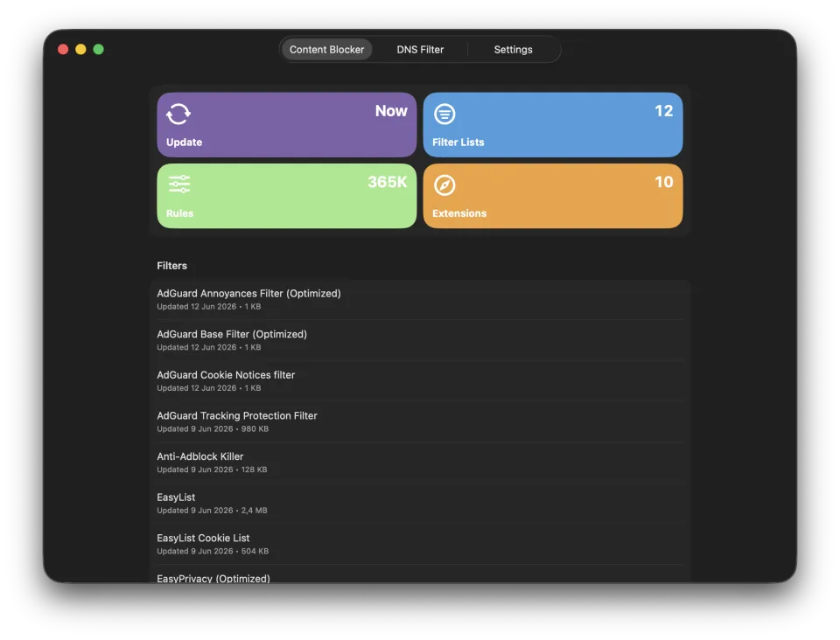Click the update date under AdGuard Cookie Notices
This screenshot has height=640, width=840.
(209, 388)
